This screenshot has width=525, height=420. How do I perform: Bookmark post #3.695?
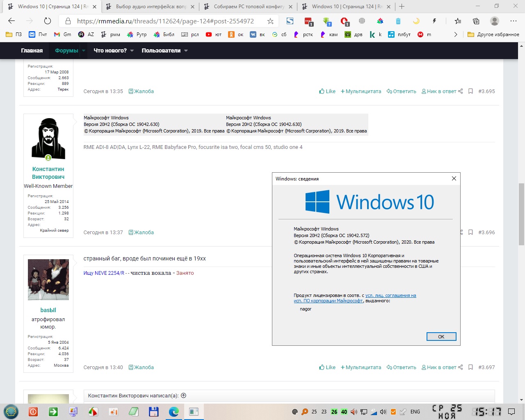(470, 91)
